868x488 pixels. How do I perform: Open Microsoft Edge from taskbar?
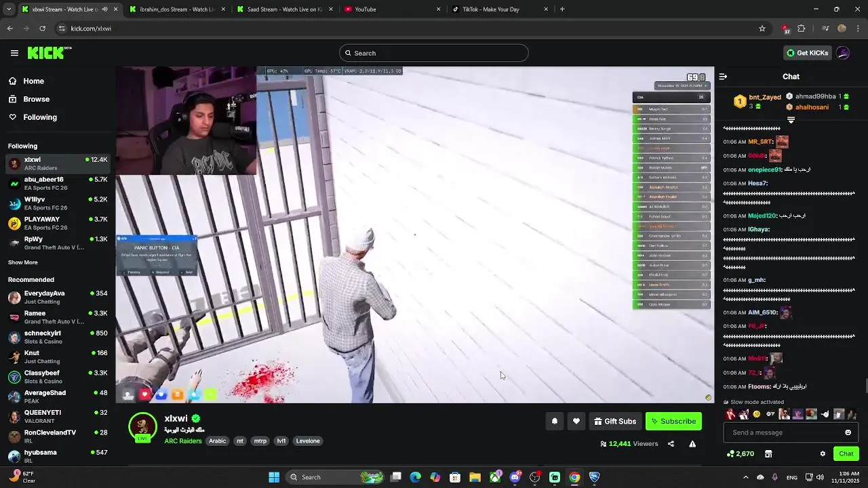tap(416, 477)
